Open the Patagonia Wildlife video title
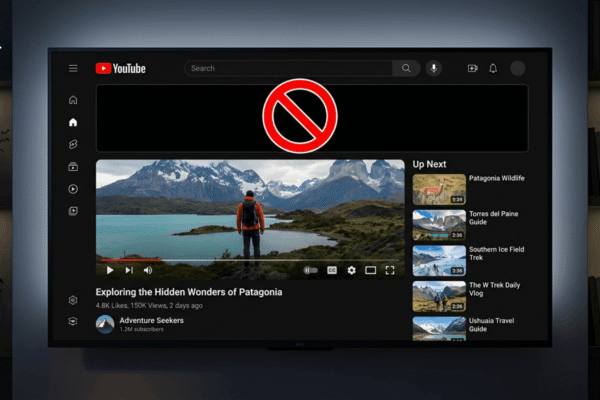Viewport: 600px width, 400px height. pyautogui.click(x=497, y=178)
